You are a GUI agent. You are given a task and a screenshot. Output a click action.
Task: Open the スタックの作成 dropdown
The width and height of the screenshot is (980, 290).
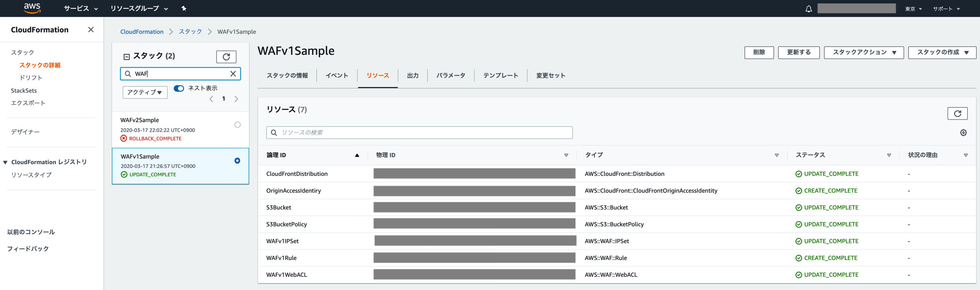pyautogui.click(x=942, y=52)
